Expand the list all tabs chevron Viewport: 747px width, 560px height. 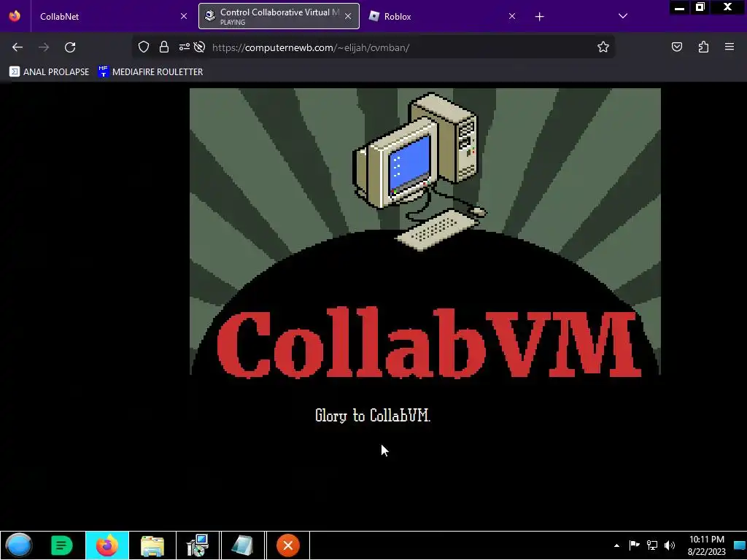623,16
